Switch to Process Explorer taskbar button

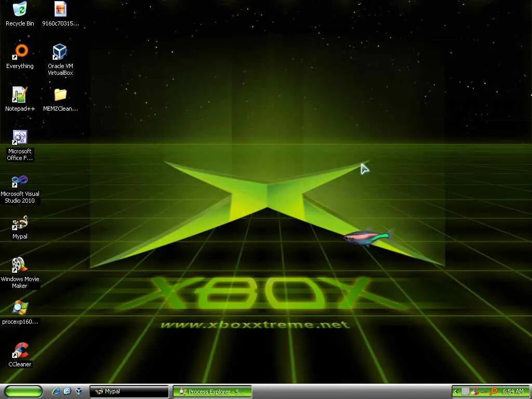click(x=212, y=392)
